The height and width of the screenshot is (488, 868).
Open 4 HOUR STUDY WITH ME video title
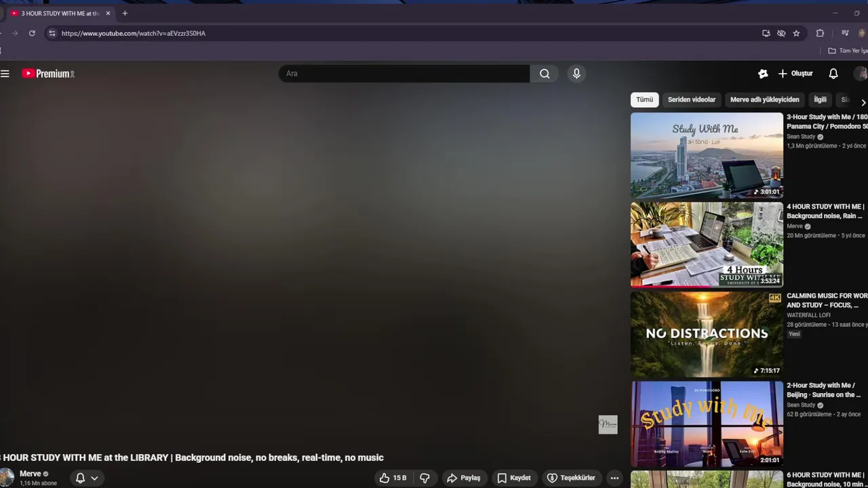(x=825, y=211)
